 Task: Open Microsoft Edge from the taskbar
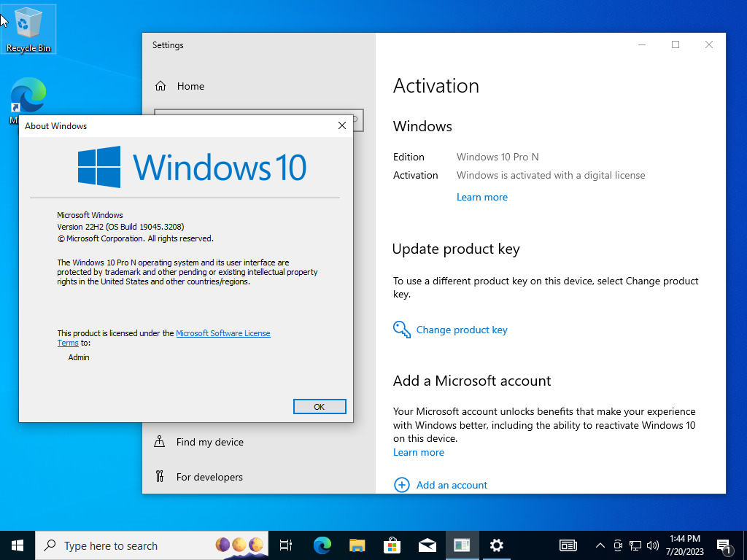click(x=322, y=545)
